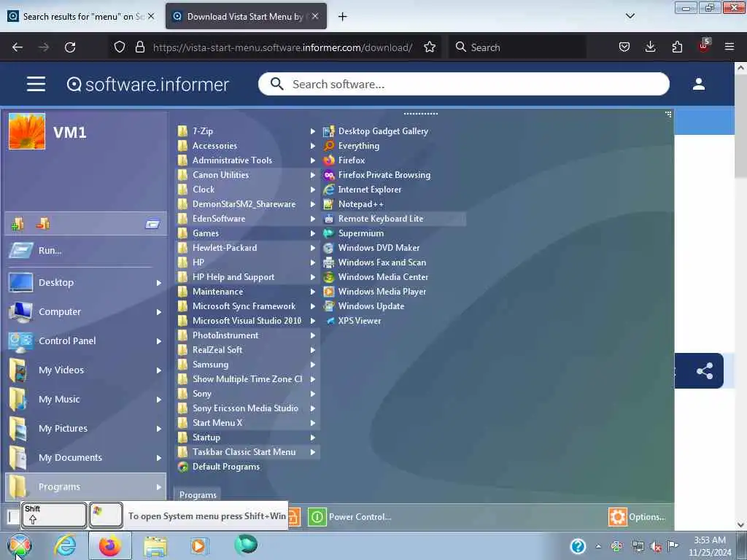Expand My Music submenu arrow
Screen dimensions: 747x560
tap(158, 400)
